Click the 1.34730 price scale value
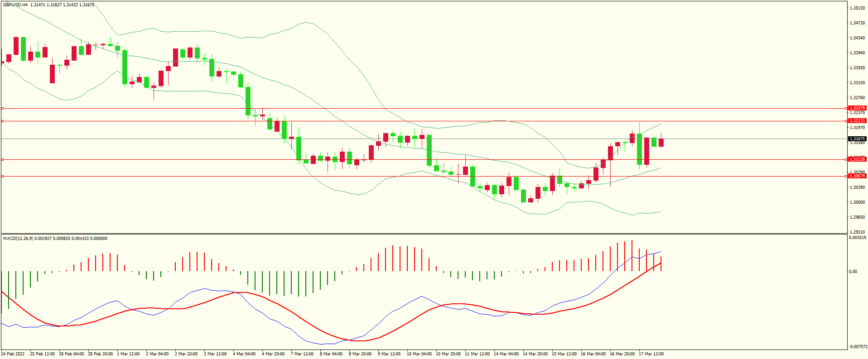This screenshot has width=868, height=359. point(857,23)
